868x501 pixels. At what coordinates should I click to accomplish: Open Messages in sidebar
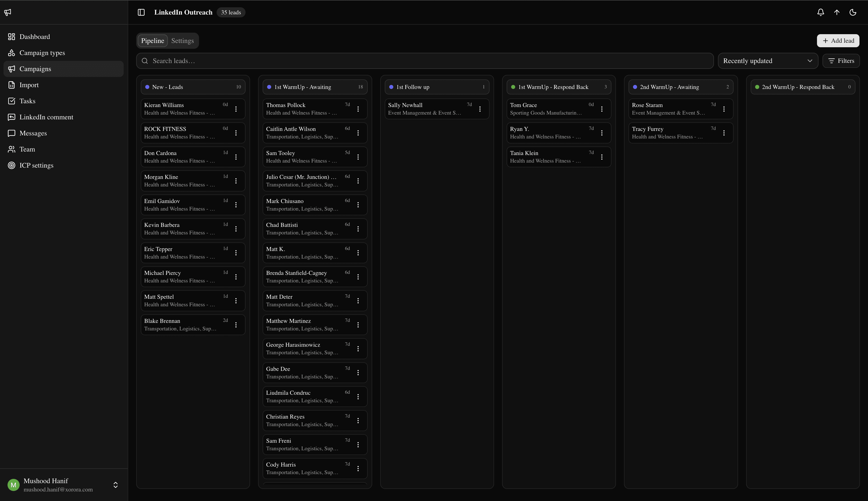[x=63, y=133]
